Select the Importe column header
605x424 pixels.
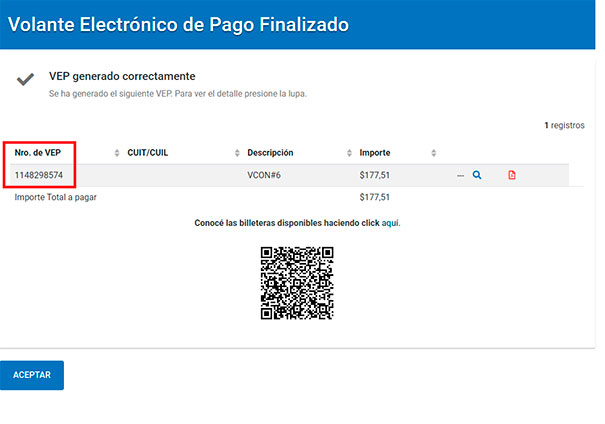[375, 153]
